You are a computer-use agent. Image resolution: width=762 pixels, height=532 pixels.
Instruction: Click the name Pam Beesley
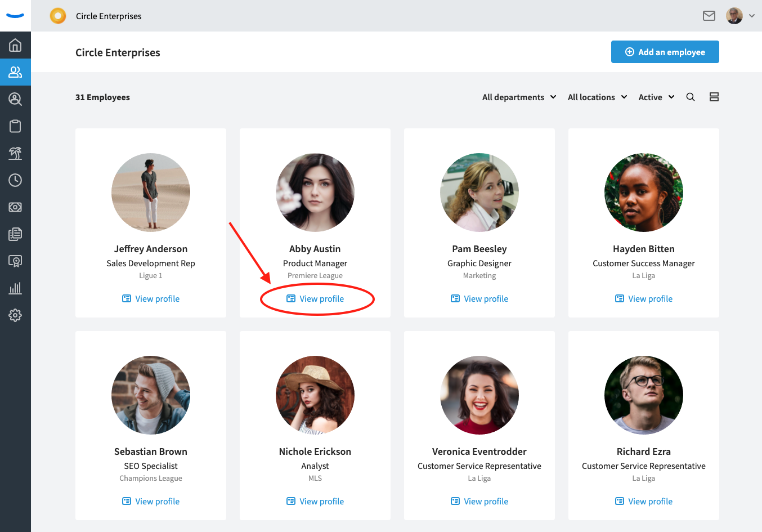point(479,249)
